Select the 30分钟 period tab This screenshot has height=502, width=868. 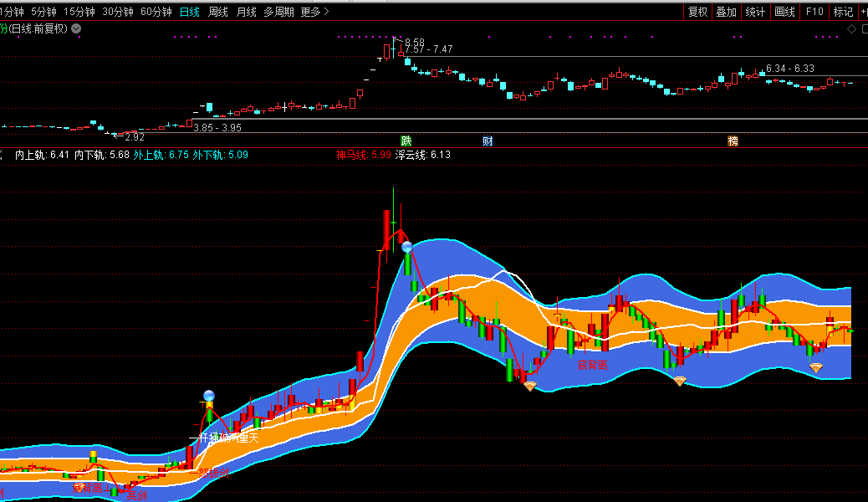coord(118,12)
